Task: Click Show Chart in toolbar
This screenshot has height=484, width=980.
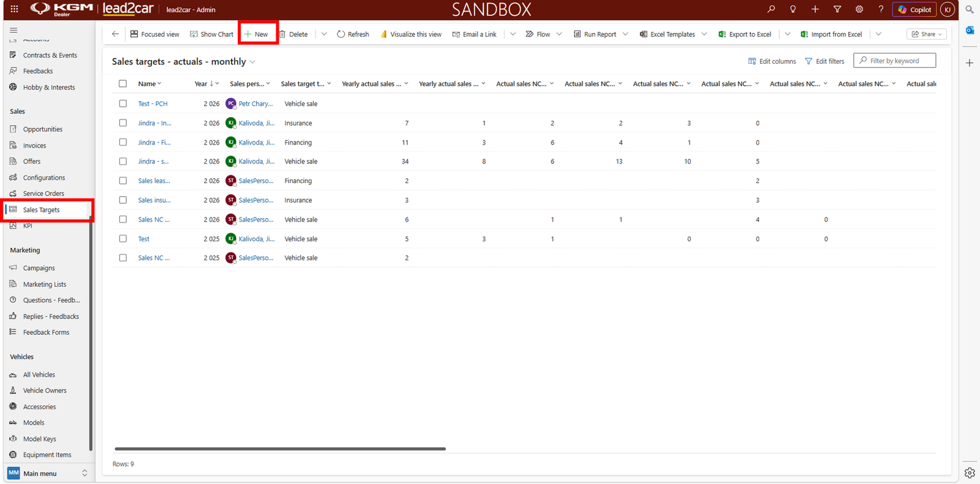Action: click(x=212, y=34)
